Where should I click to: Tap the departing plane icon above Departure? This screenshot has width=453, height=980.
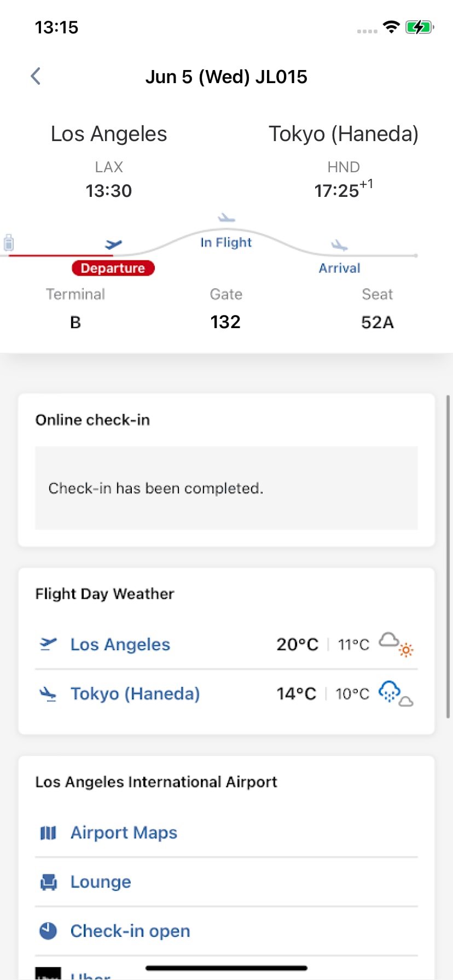113,244
